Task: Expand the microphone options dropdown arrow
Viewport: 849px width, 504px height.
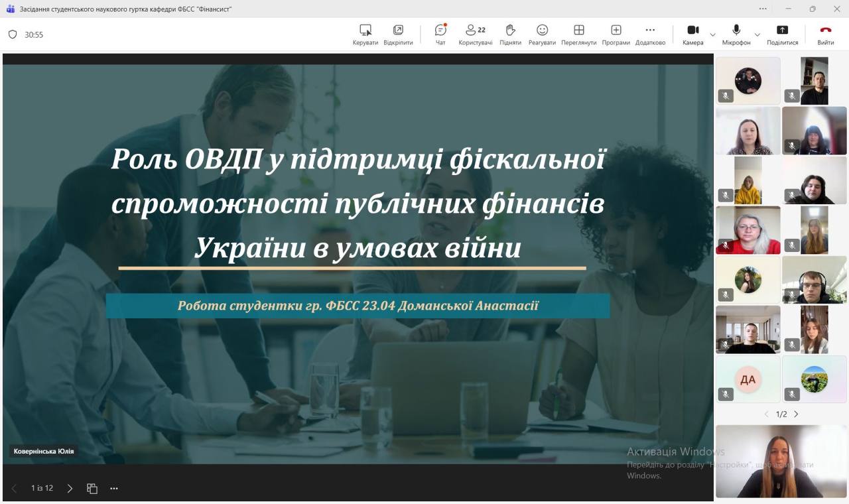Action: click(x=757, y=34)
